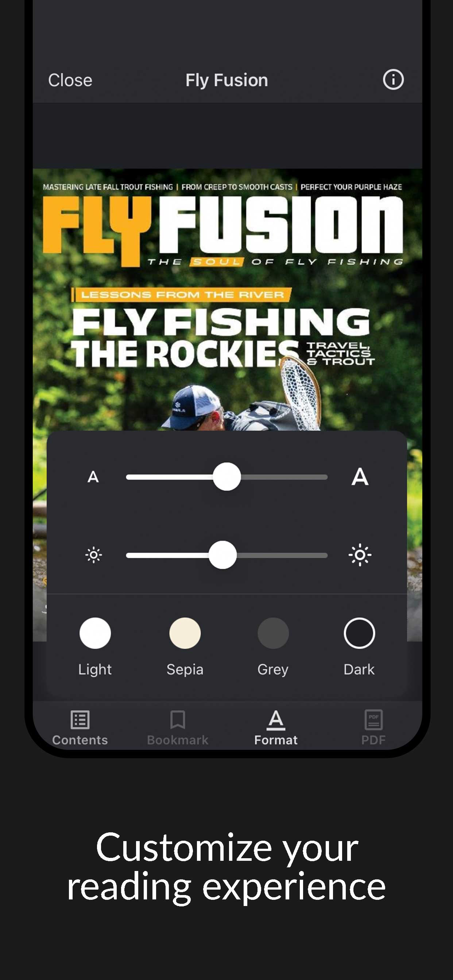Tap the bright brightness sun icon
This screenshot has height=980, width=453.
(360, 555)
